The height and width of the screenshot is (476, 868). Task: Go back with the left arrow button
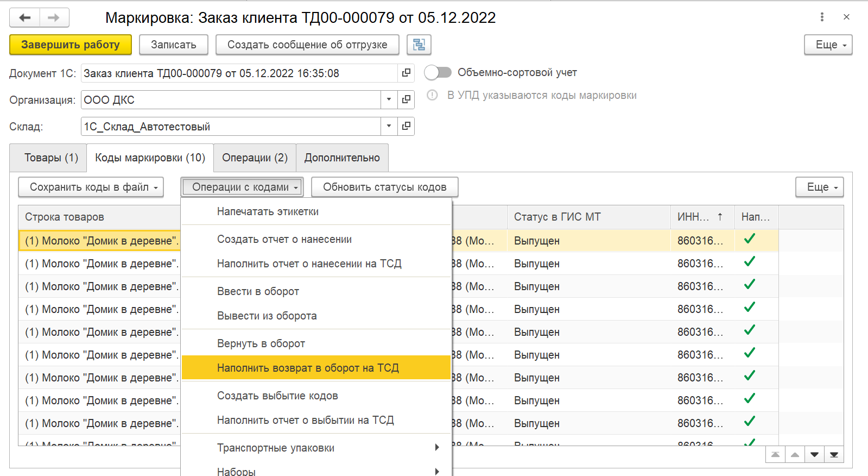pyautogui.click(x=24, y=18)
